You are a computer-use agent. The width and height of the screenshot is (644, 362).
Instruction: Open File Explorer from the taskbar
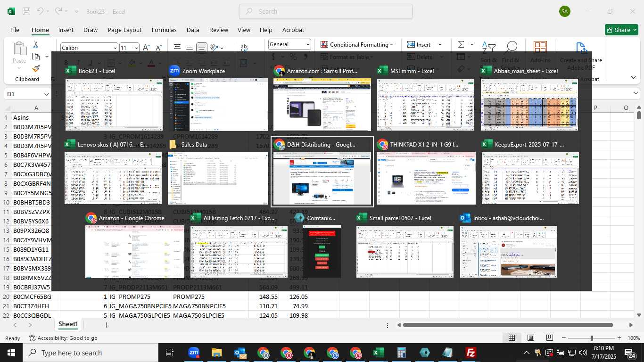click(216, 353)
